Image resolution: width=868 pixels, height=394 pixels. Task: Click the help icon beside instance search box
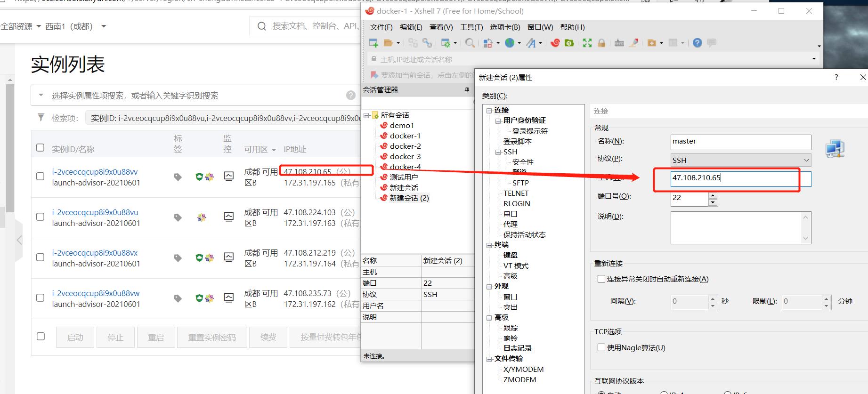351,95
